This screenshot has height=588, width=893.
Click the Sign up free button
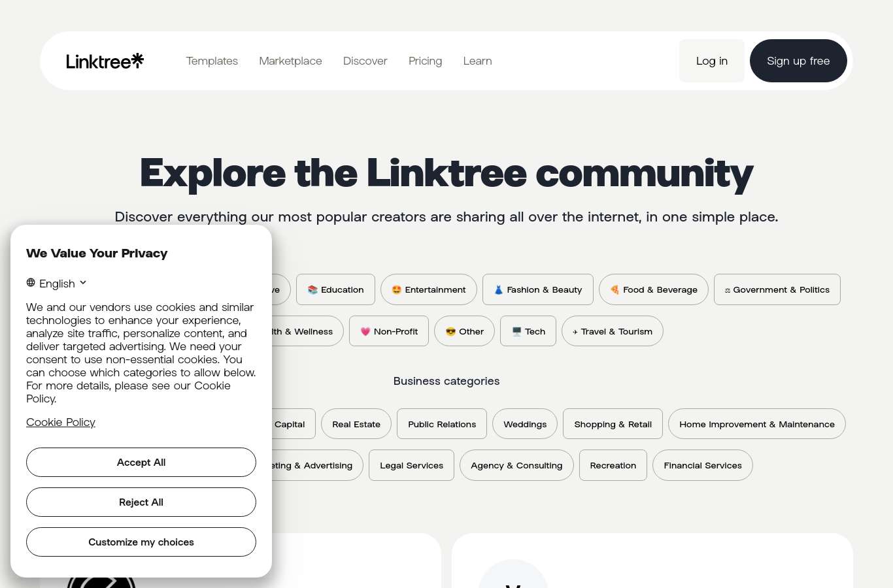(x=798, y=61)
